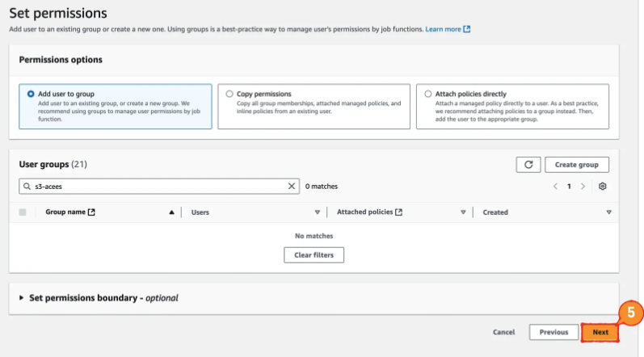This screenshot has width=644, height=357.
Task: Select Copy permissions radio option
Action: pos(229,94)
